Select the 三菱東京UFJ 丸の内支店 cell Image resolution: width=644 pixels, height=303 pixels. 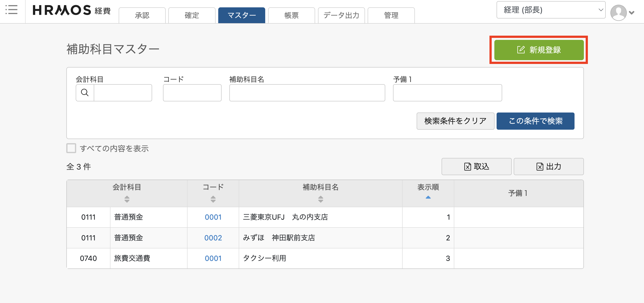pyautogui.click(x=320, y=217)
